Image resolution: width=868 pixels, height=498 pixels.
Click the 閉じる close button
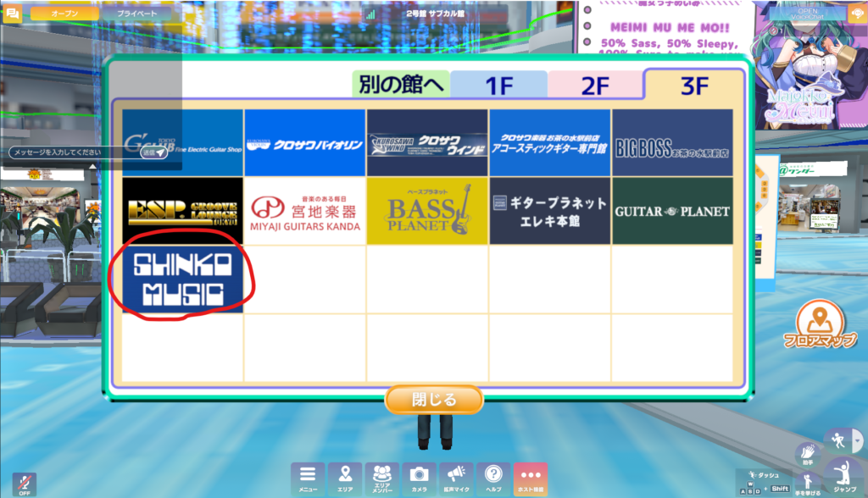[x=434, y=400]
